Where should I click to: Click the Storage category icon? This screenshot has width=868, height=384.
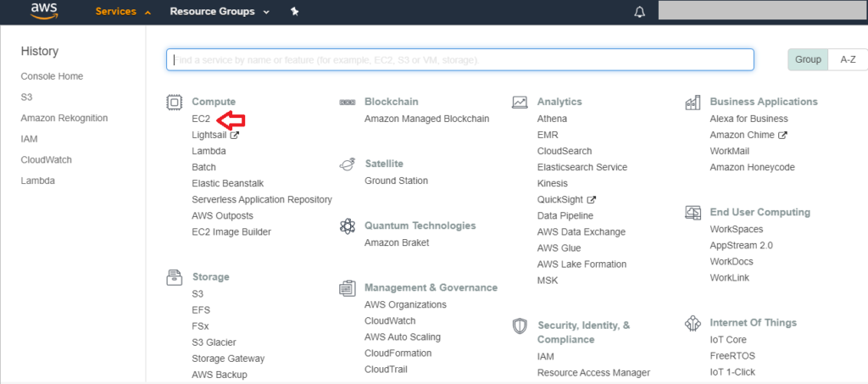[174, 277]
